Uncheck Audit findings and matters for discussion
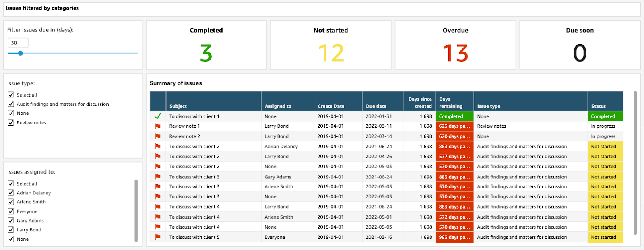 tap(11, 104)
